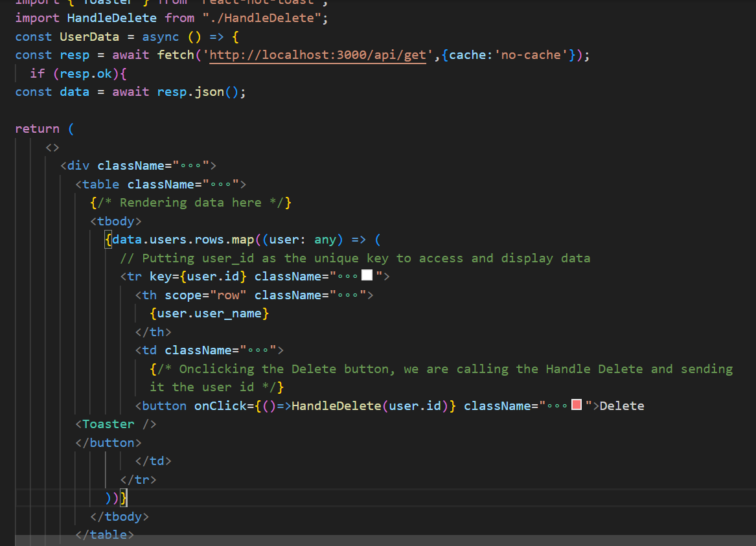Click the key={user.id} attribute
This screenshot has height=546, width=756.
click(x=197, y=275)
